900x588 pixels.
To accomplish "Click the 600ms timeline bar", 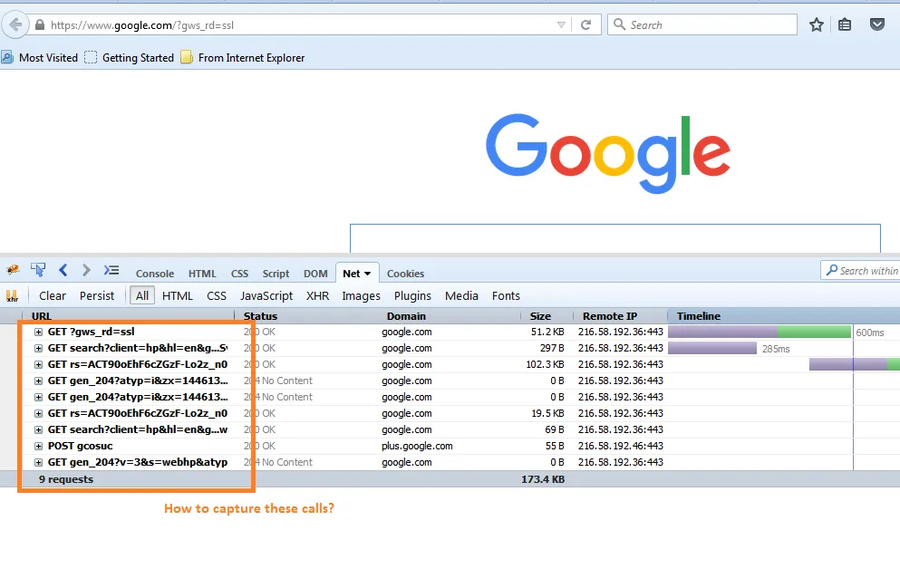I will coord(760,332).
